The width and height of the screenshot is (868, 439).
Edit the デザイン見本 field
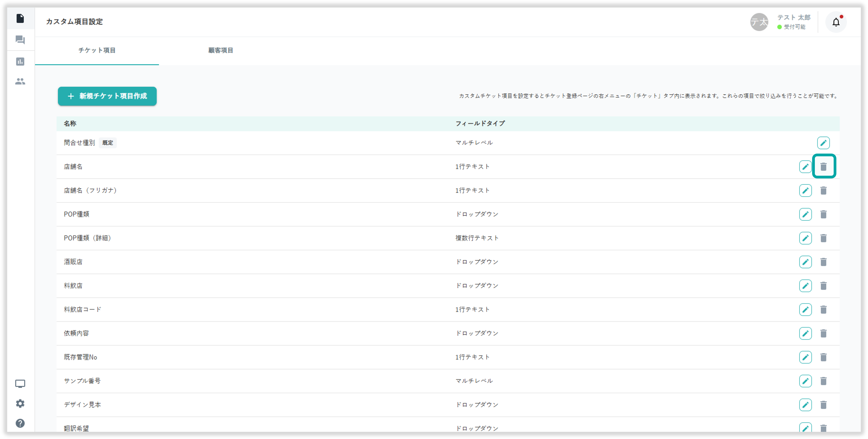click(805, 405)
